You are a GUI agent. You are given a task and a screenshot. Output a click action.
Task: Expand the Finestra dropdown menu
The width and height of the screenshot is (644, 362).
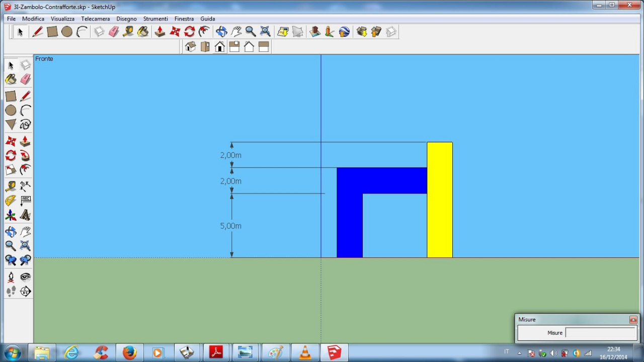click(x=184, y=19)
